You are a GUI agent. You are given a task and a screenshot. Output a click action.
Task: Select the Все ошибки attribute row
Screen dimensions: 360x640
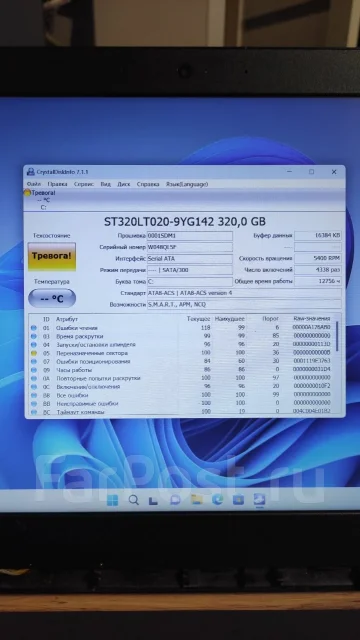pos(182,395)
